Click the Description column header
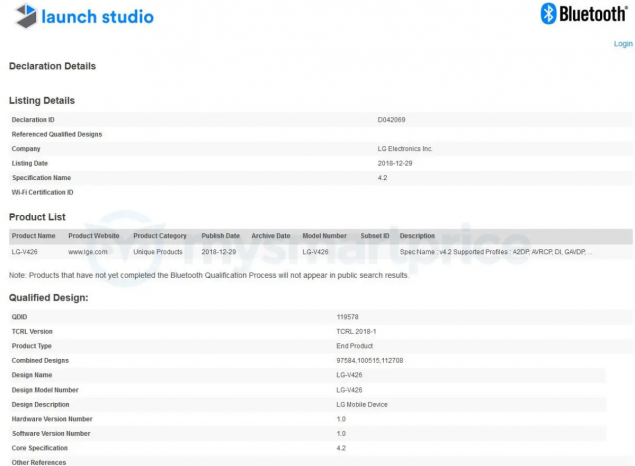This screenshot has width=635, height=466. point(417,236)
